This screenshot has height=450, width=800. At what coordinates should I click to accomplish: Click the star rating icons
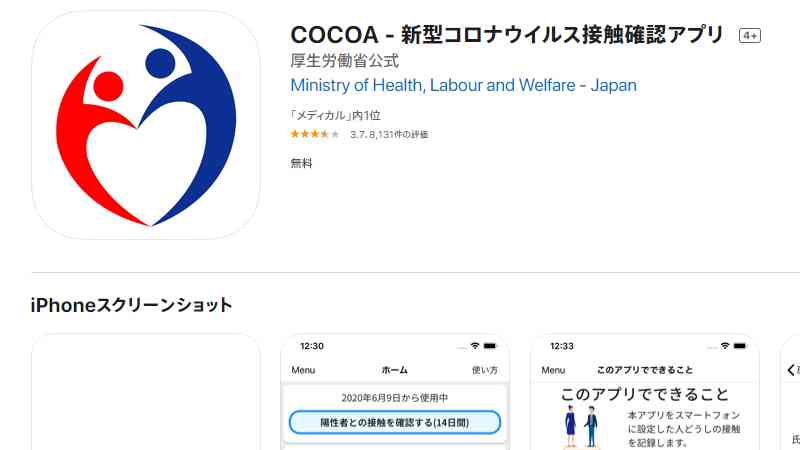[x=314, y=134]
